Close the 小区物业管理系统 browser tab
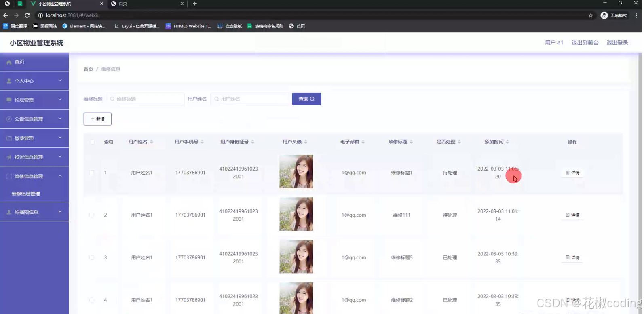 101,4
